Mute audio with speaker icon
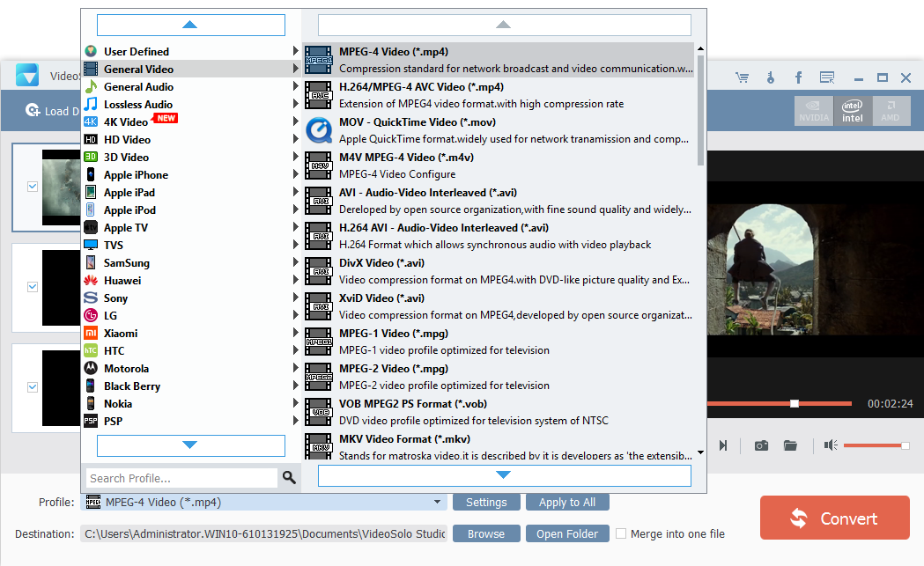924x566 pixels. (x=831, y=445)
